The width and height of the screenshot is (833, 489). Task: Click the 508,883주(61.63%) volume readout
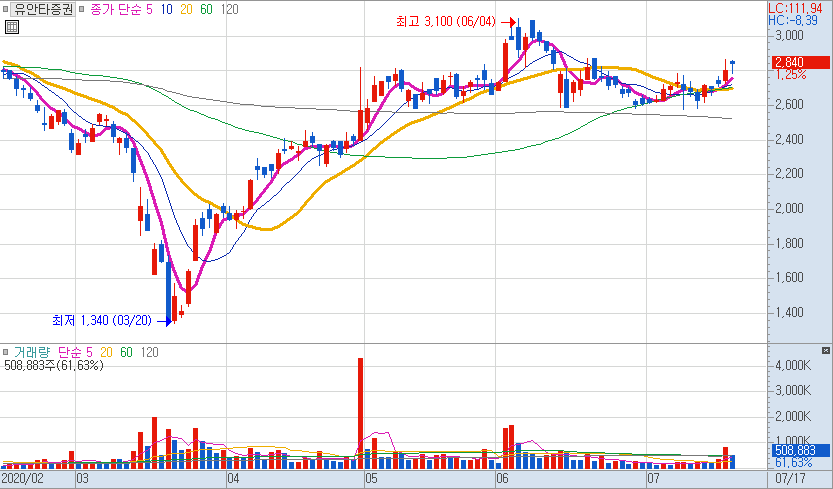[x=54, y=366]
